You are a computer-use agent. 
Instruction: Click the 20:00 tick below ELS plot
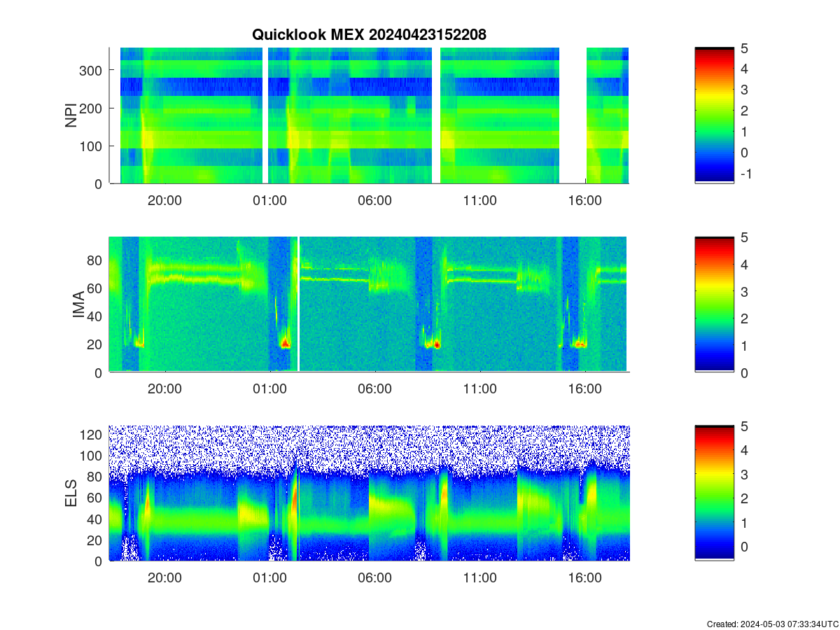164,578
